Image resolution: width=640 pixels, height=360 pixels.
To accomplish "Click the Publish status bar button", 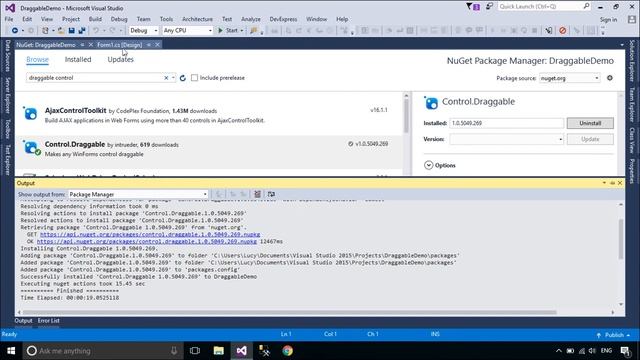I will pyautogui.click(x=613, y=335).
